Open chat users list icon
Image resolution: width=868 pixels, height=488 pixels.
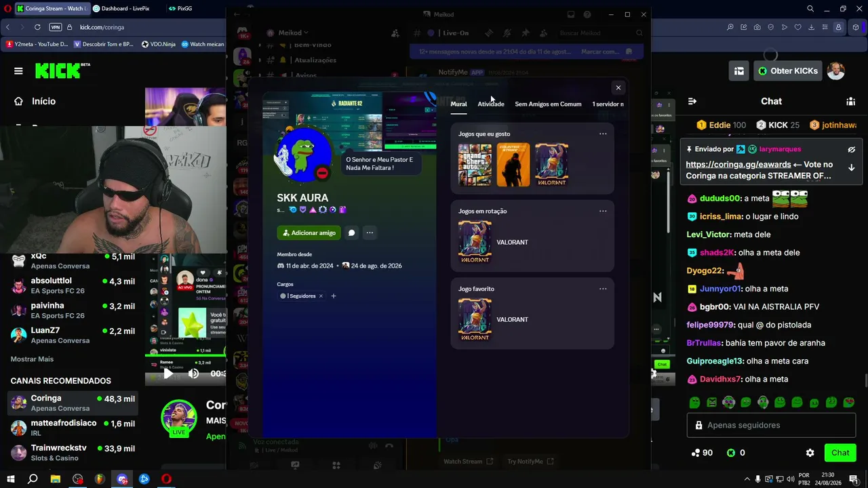point(850,101)
